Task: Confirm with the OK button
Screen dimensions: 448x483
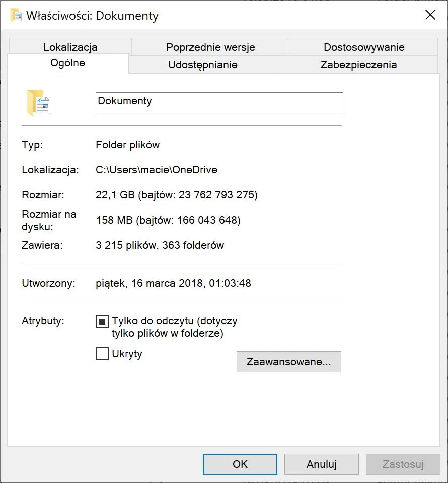Action: coord(240,464)
